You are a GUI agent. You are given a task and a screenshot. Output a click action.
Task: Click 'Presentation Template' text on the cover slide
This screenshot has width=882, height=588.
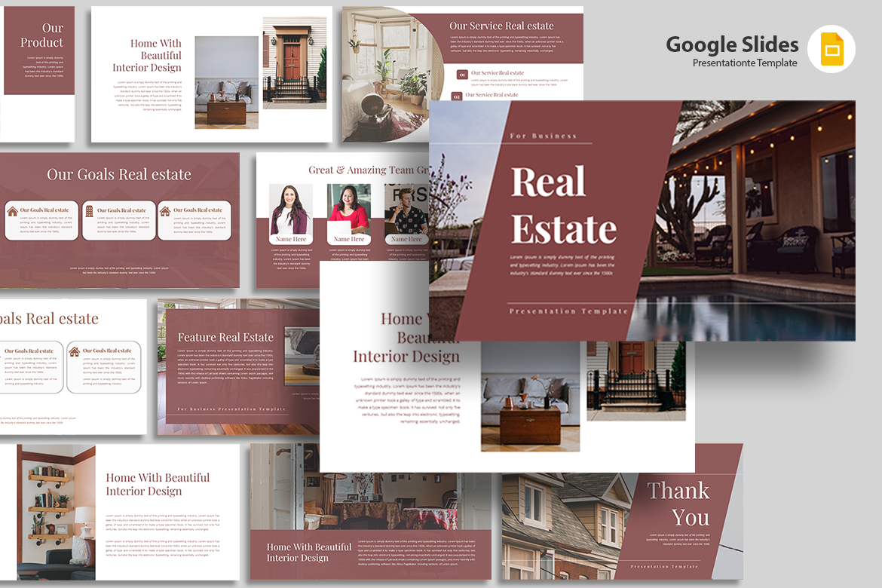pyautogui.click(x=568, y=311)
